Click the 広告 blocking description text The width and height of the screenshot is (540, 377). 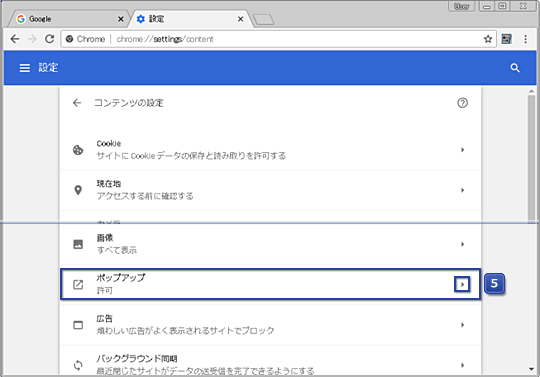point(185,331)
